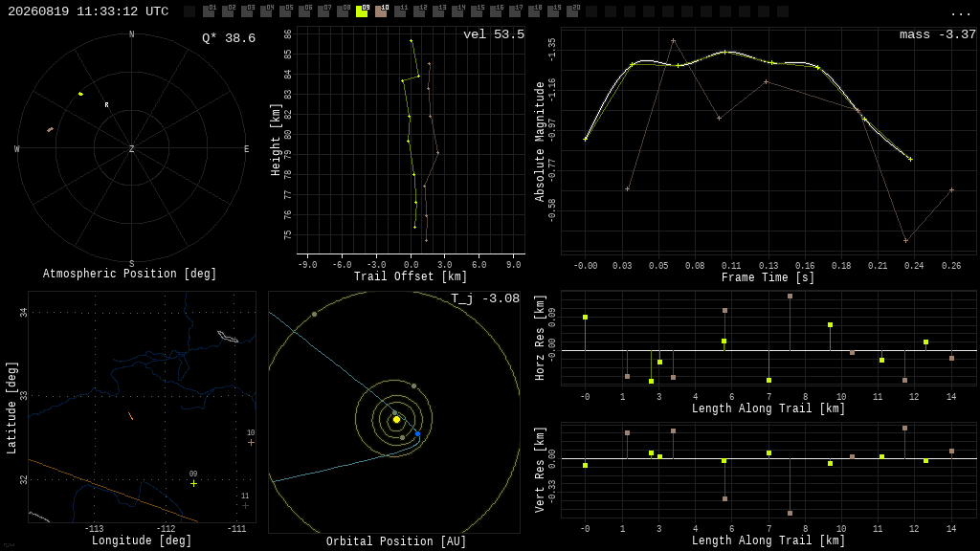This screenshot has width=980, height=551.
Task: Click top yellow point of height trail
Action: click(x=412, y=40)
